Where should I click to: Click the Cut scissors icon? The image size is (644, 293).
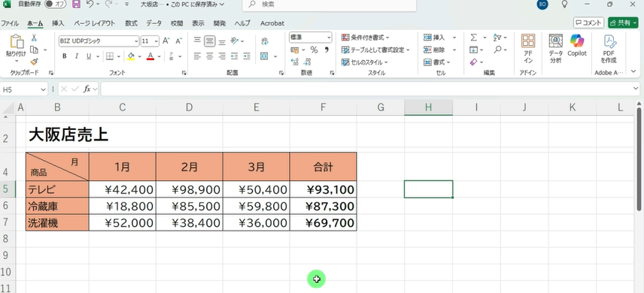tap(34, 38)
